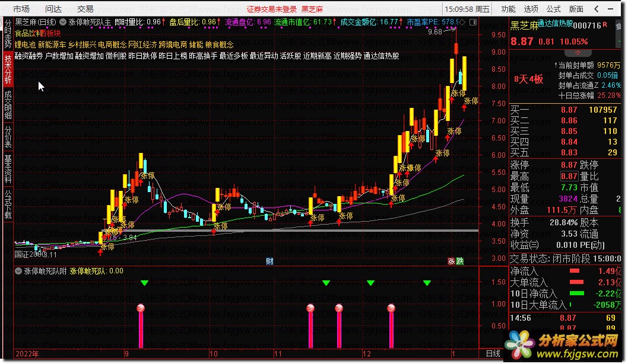This screenshot has width=628, height=364.
Task: Click the 电商概念 concept tag
Action: [112, 44]
